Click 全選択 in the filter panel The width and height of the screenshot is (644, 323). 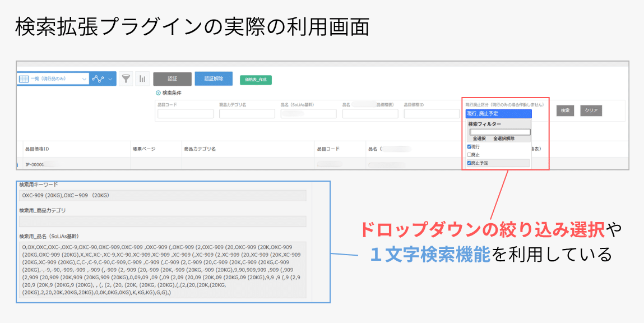pos(479,139)
